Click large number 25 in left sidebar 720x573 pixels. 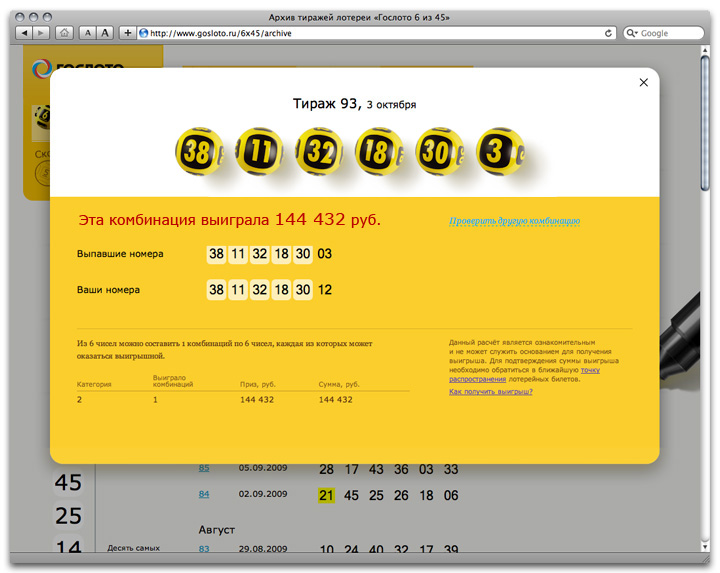click(x=68, y=516)
